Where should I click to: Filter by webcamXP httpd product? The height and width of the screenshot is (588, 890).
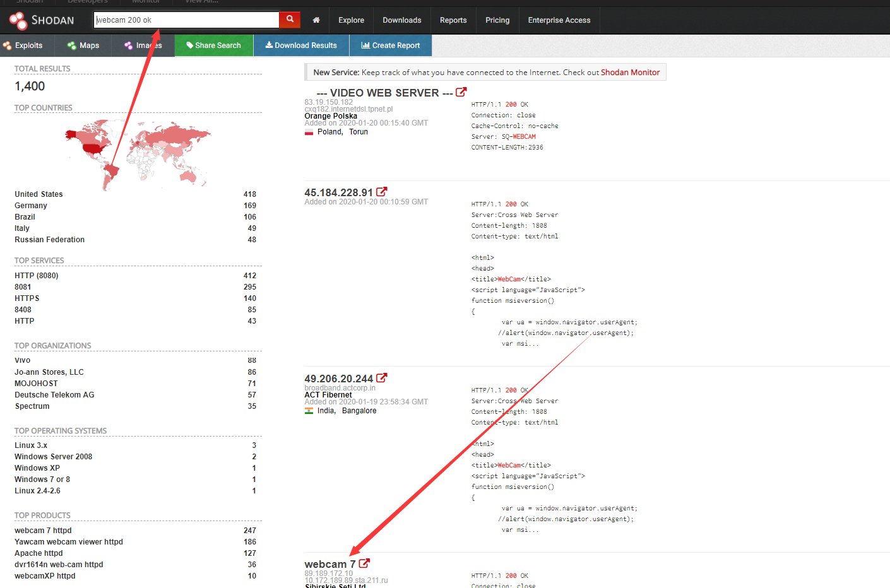pyautogui.click(x=45, y=576)
